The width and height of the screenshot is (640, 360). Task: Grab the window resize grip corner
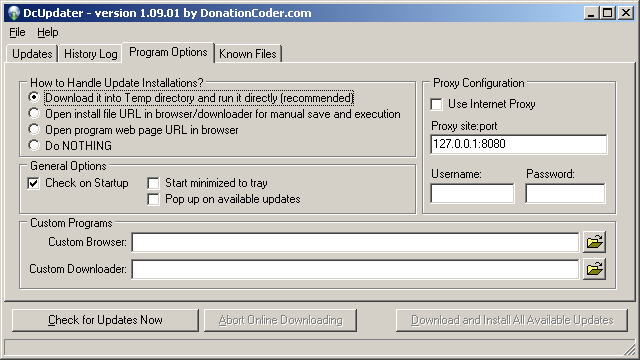coord(630,349)
